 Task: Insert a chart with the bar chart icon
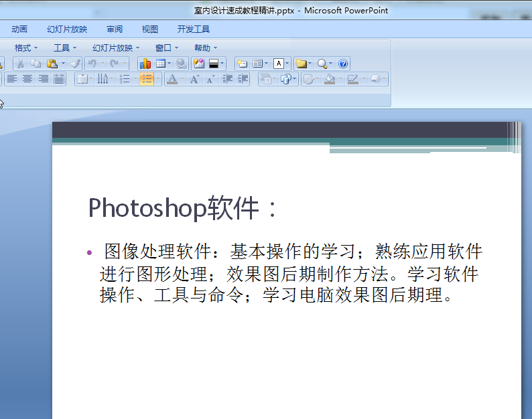(x=145, y=64)
